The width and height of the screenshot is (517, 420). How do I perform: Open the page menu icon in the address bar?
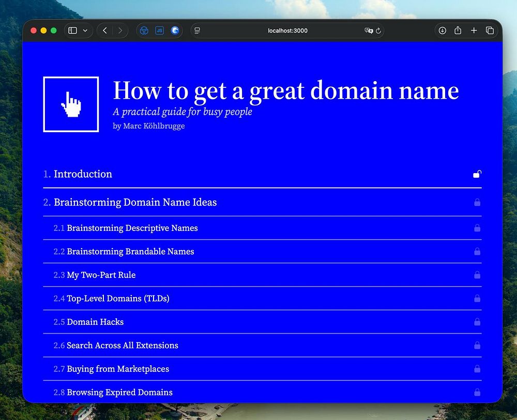point(197,30)
